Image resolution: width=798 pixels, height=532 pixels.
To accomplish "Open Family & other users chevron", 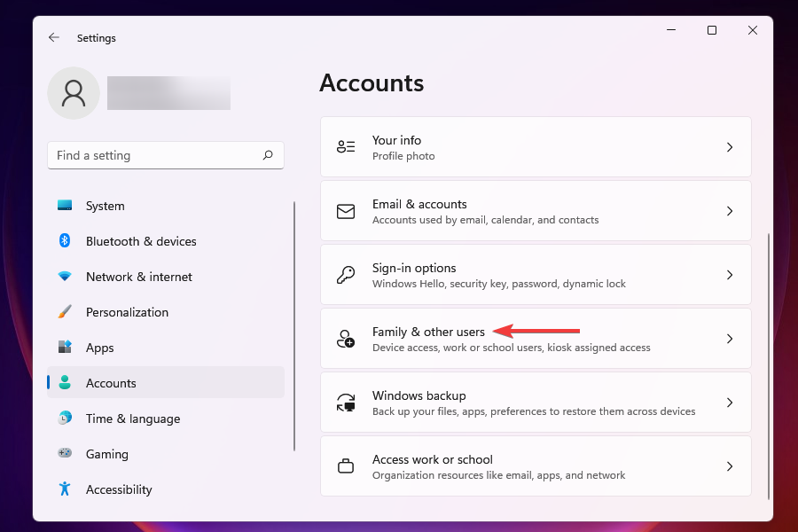I will (730, 339).
